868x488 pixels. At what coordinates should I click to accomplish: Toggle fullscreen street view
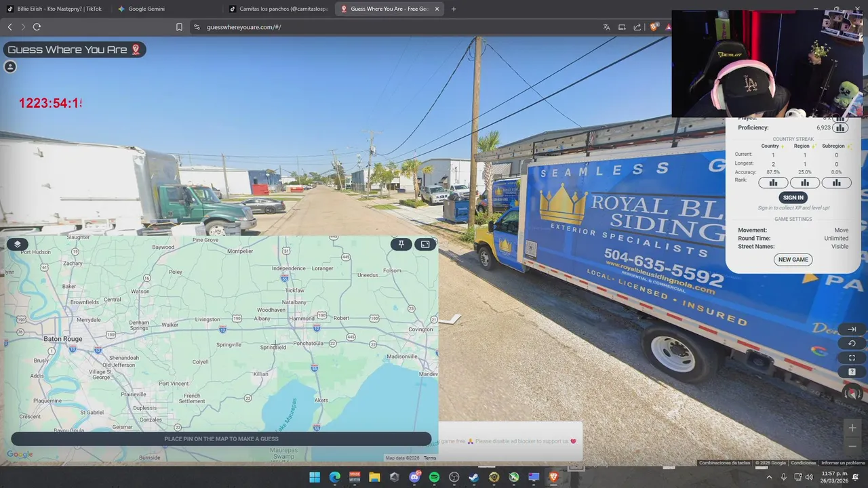(x=852, y=358)
